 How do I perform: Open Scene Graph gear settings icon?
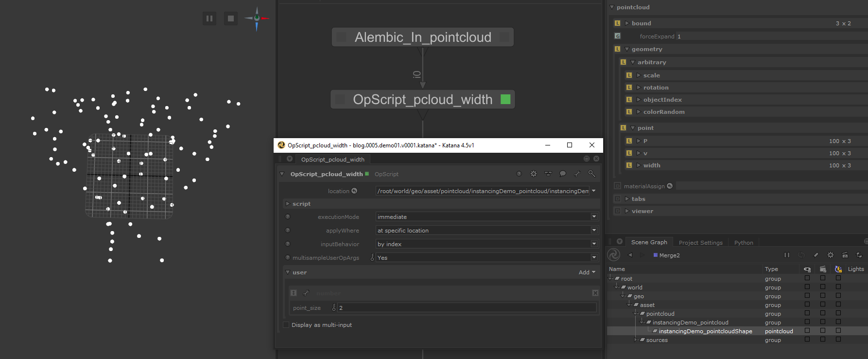coord(831,255)
